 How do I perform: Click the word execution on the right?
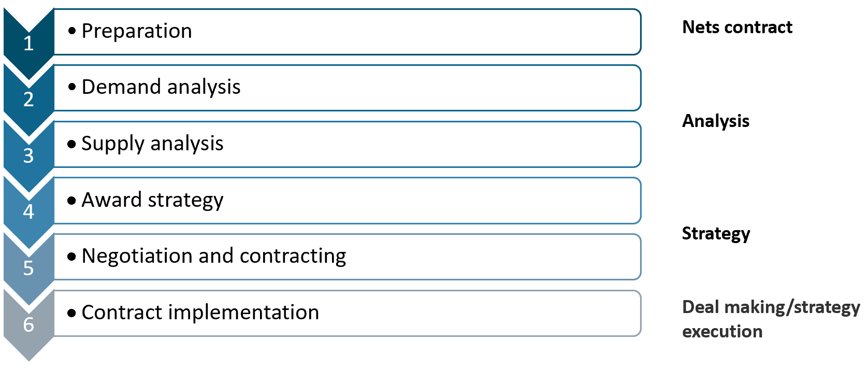coord(722,332)
